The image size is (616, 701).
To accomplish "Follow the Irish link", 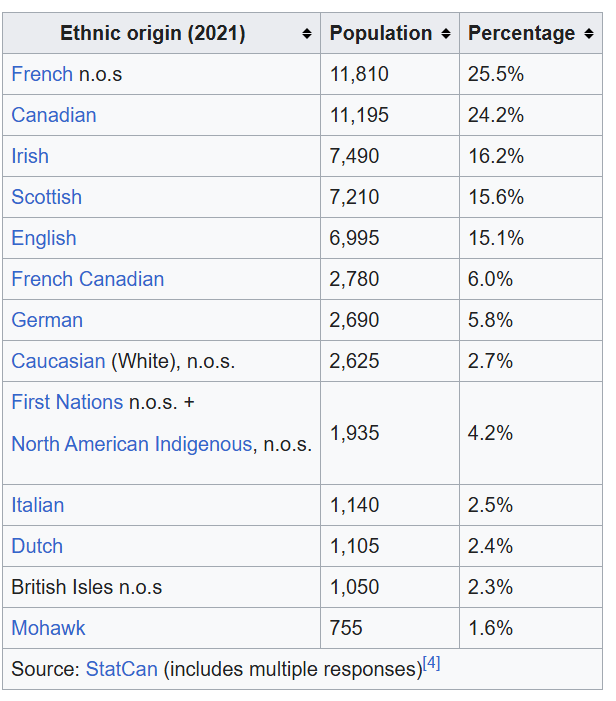I will 30,156.
